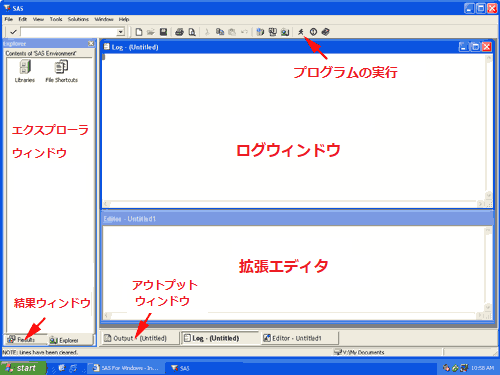The width and height of the screenshot is (500, 375).
Task: Click the New Library toolbar icon
Action: pos(260,32)
